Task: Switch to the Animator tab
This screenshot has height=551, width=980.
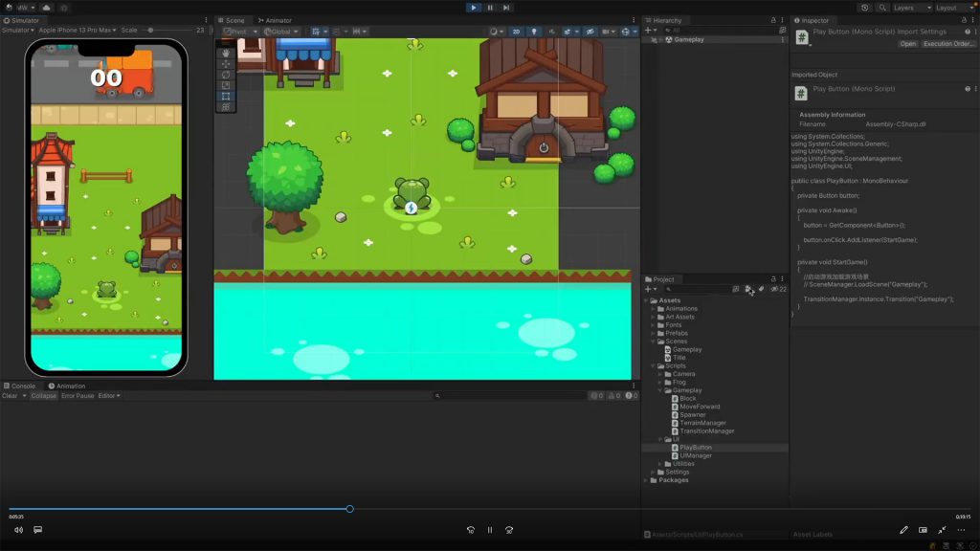Action: (x=275, y=20)
